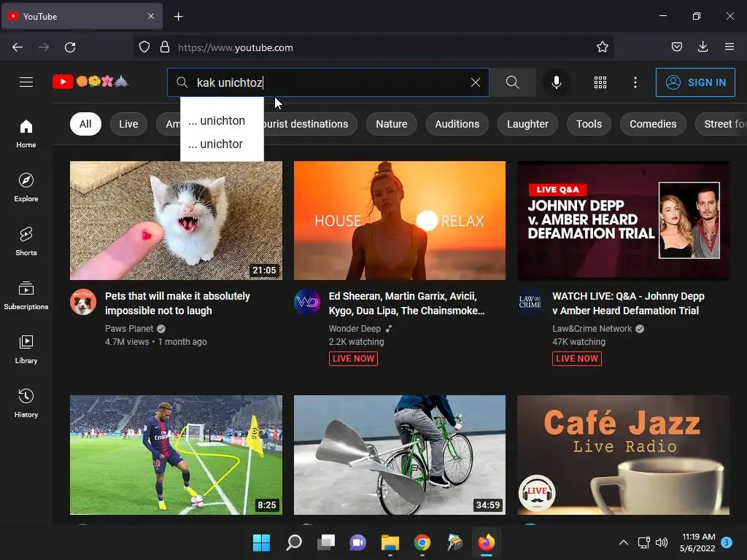The height and width of the screenshot is (560, 747).
Task: Open Firefox downloads panel
Action: tap(703, 47)
